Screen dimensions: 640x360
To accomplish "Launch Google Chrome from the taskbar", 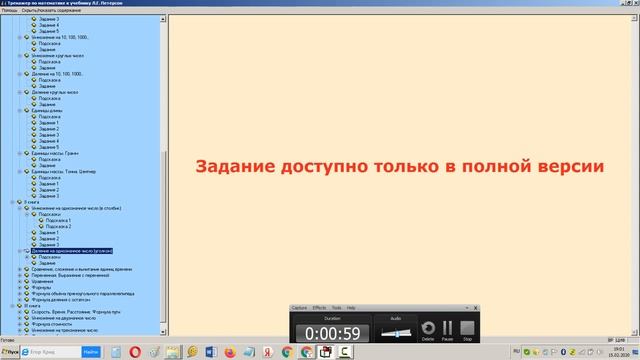I will click(x=287, y=352).
